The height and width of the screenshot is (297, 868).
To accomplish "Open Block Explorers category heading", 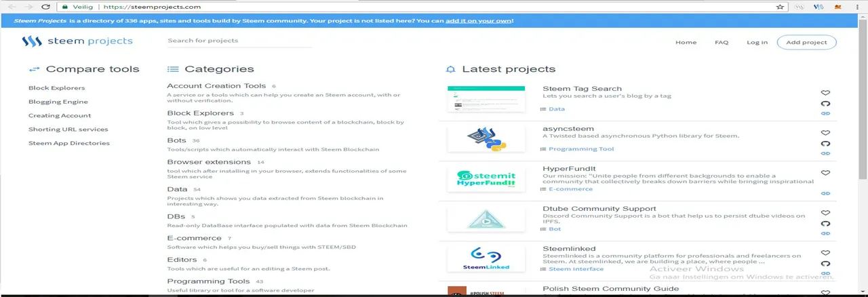I will coord(200,113).
